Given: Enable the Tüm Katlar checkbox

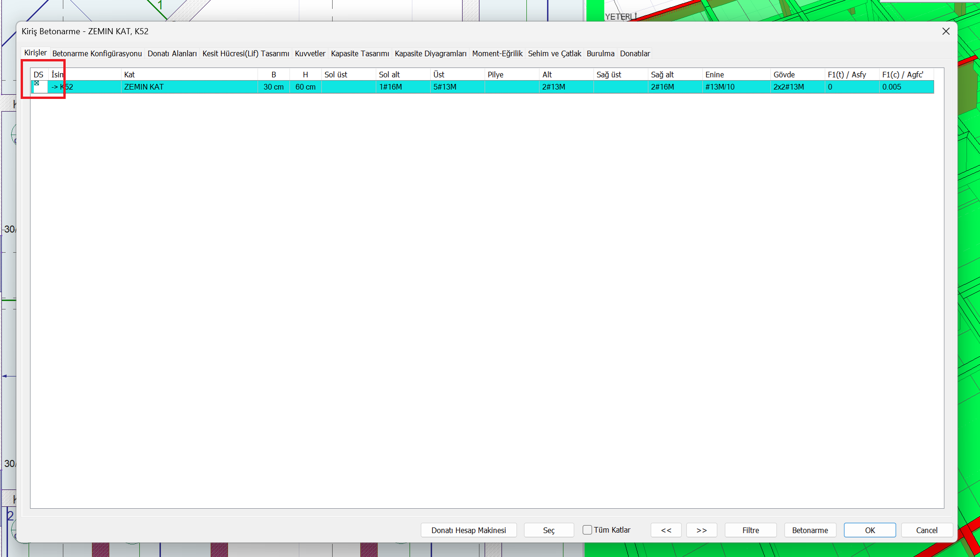Looking at the screenshot, I should [587, 530].
